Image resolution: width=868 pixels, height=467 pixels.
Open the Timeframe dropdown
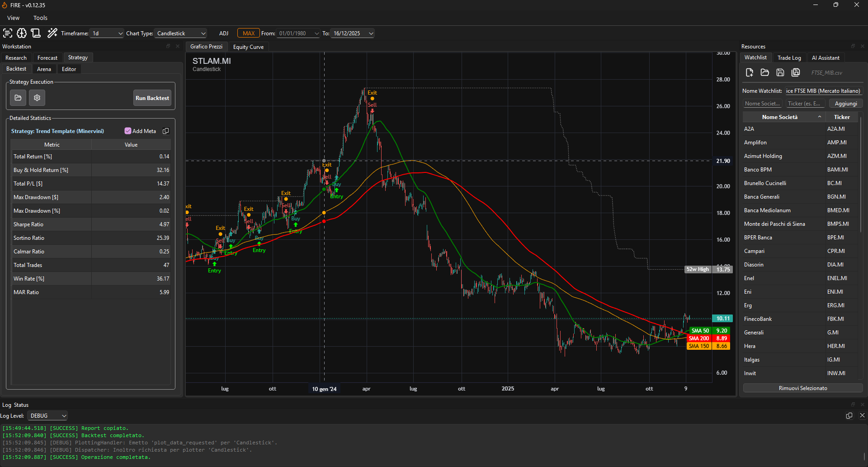107,33
